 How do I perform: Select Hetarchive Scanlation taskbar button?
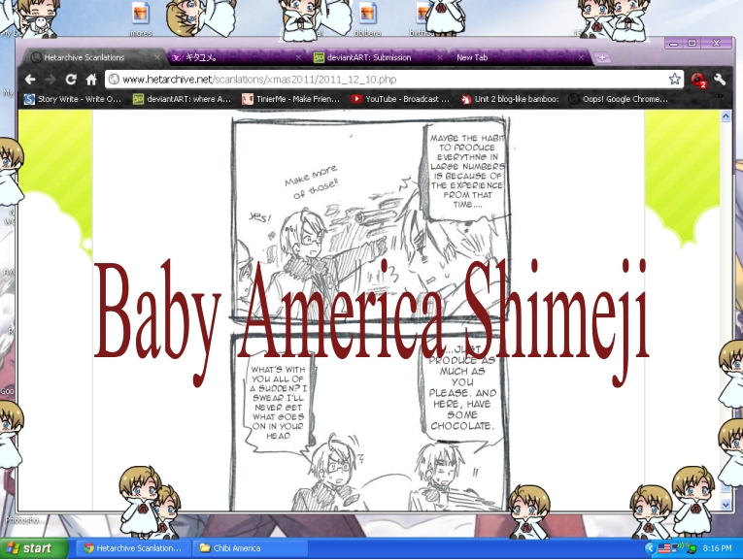point(134,548)
